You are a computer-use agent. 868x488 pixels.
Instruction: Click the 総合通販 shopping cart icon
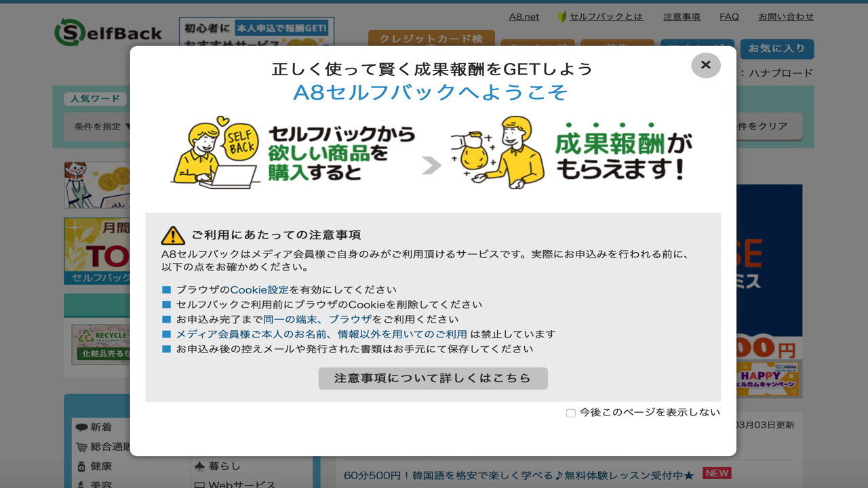[x=81, y=447]
